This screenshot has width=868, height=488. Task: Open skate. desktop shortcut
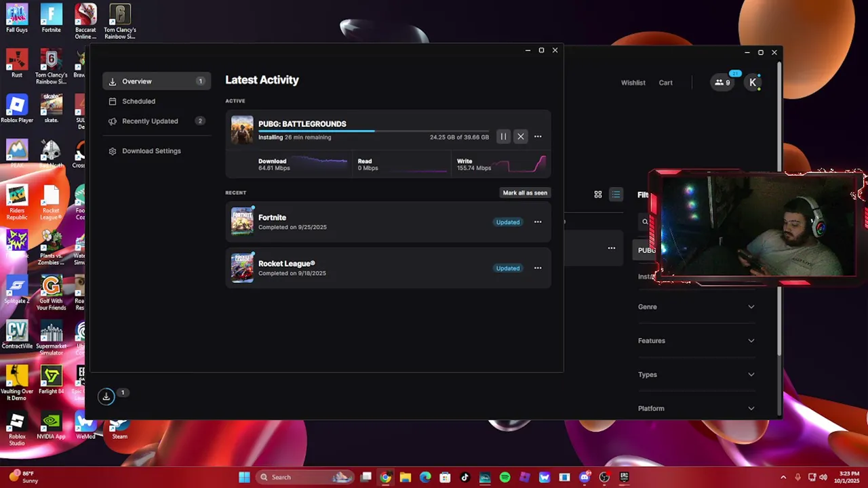point(51,108)
